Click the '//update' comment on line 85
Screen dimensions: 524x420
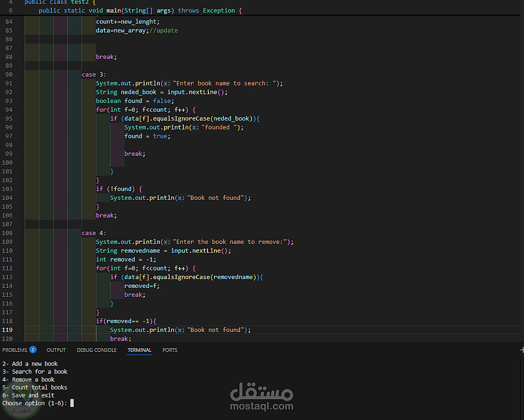pyautogui.click(x=163, y=30)
